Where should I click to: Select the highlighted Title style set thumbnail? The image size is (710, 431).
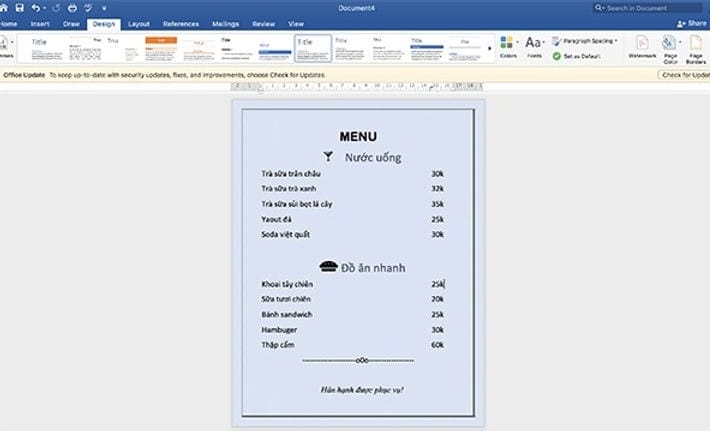(313, 48)
